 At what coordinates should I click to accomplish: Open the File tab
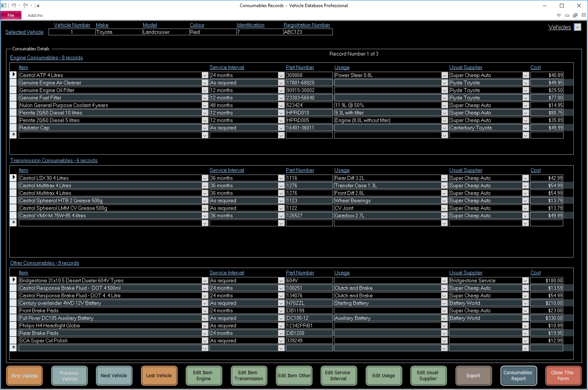[11, 15]
